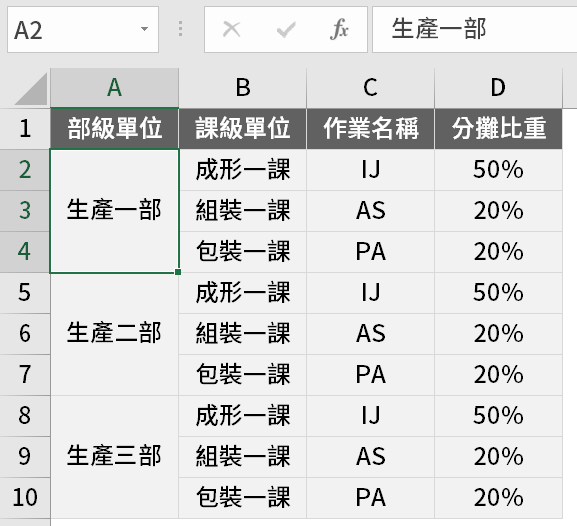This screenshot has width=577, height=526.
Task: Select row 4 header
Action: (x=25, y=252)
